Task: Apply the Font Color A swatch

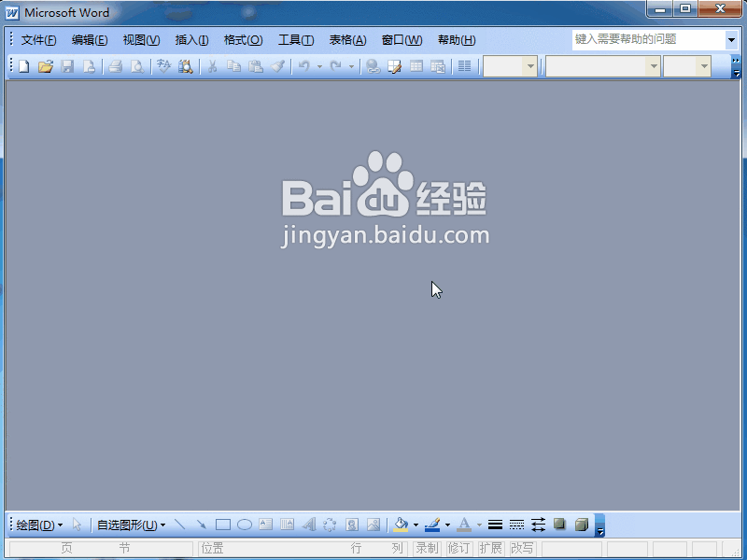Action: 464,525
